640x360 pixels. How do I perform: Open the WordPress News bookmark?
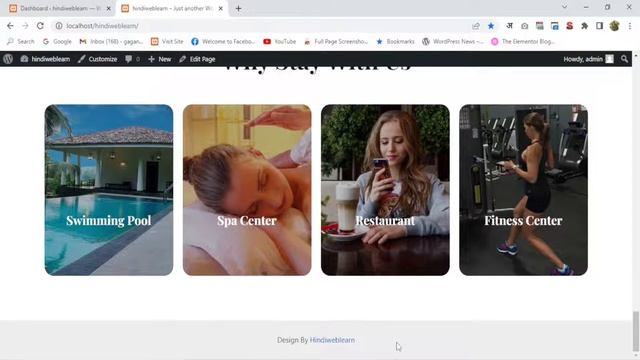tap(453, 41)
